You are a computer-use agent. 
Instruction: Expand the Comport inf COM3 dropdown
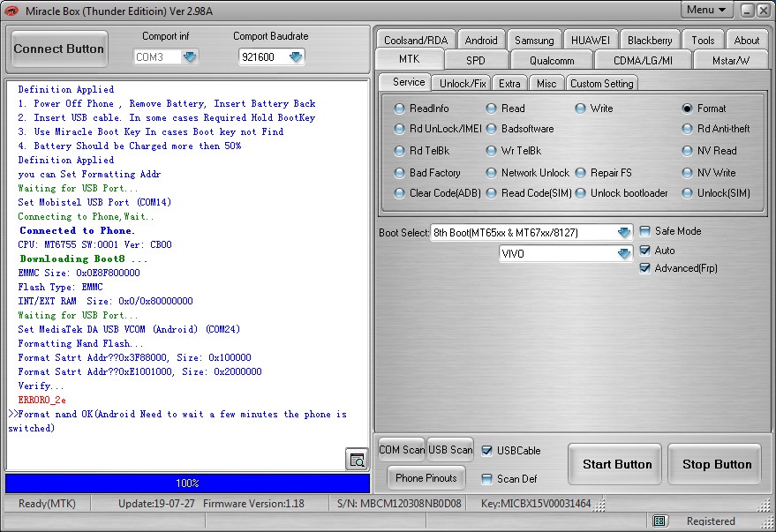coord(190,56)
